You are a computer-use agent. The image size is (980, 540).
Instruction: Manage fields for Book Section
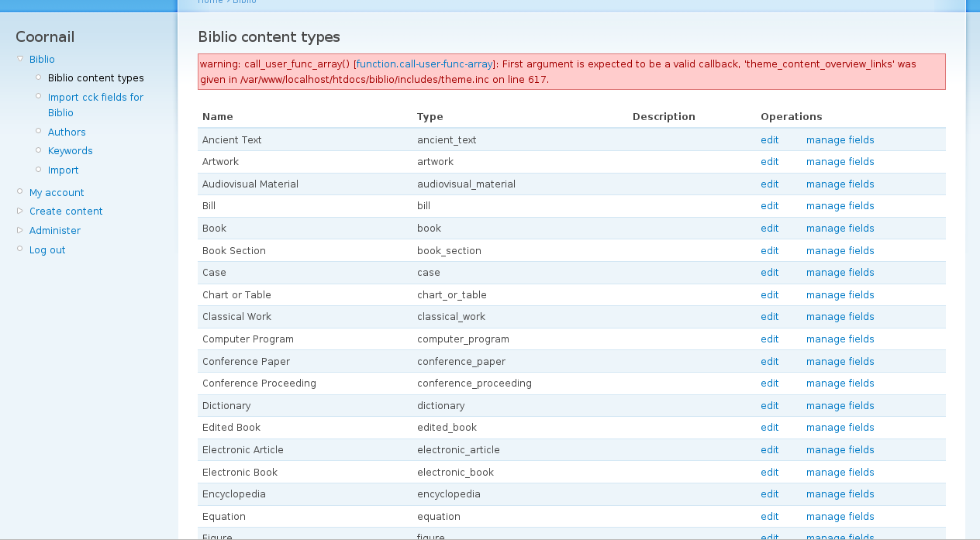point(840,251)
